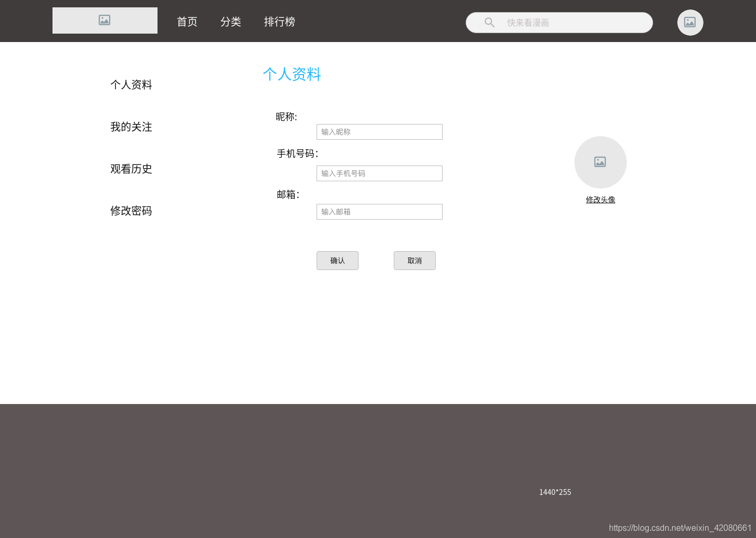756x538 pixels.
Task: Click the site logo image placeholder
Action: coord(105,20)
